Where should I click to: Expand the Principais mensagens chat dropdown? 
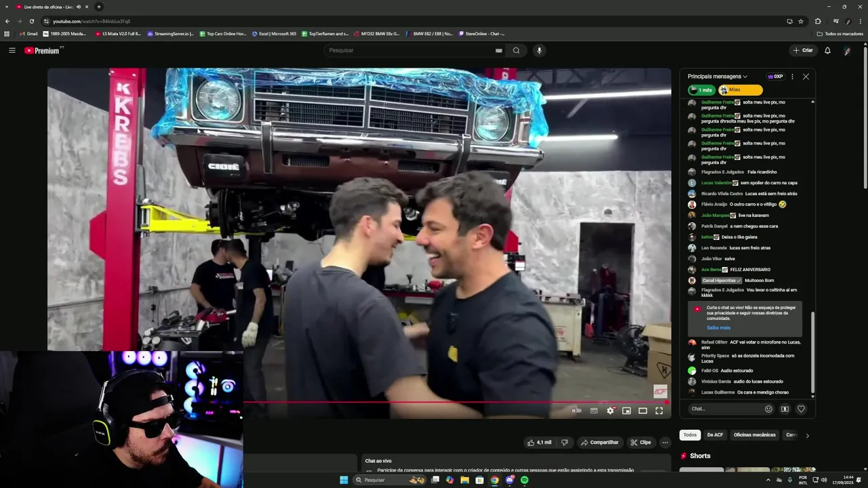click(717, 77)
